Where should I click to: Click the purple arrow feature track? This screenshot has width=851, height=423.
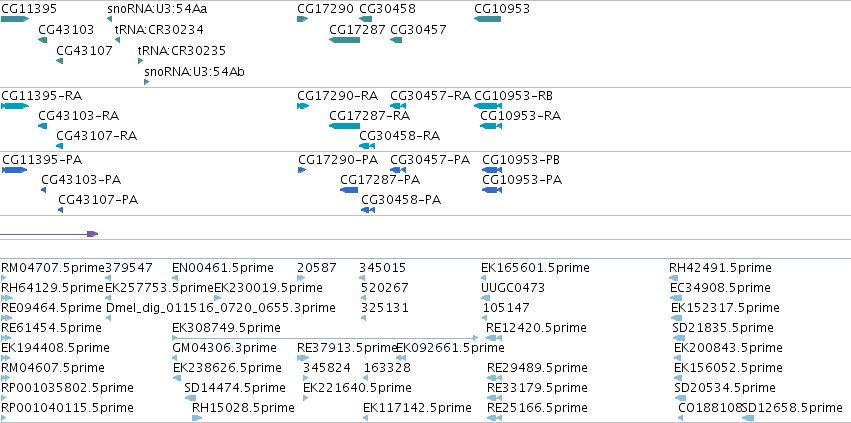coord(49,234)
